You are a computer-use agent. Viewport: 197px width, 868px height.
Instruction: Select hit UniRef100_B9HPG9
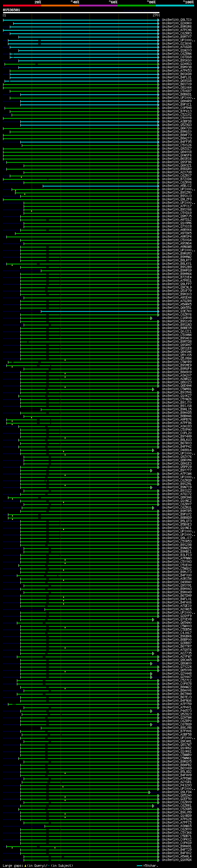point(177,271)
